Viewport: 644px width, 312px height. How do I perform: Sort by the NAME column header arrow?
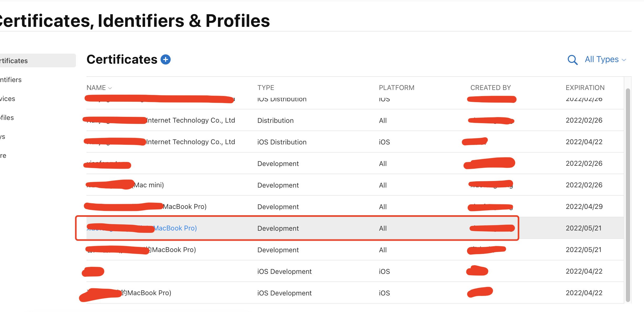tap(110, 88)
